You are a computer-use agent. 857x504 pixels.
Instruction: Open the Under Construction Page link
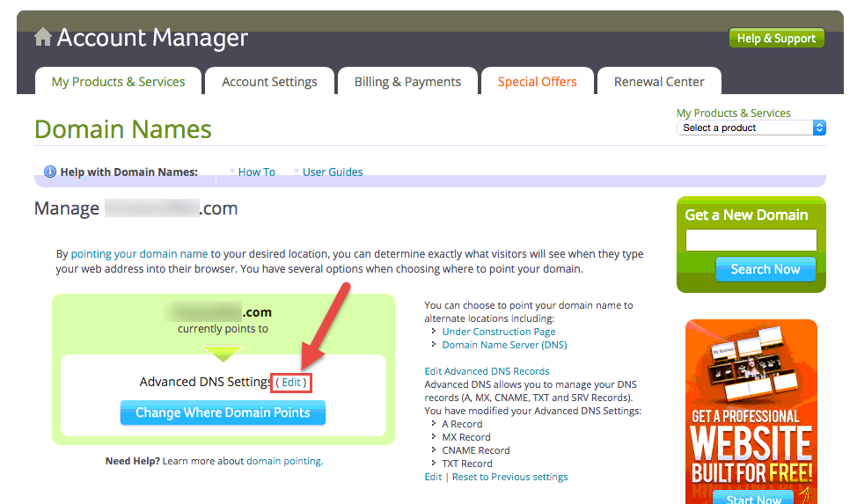499,332
